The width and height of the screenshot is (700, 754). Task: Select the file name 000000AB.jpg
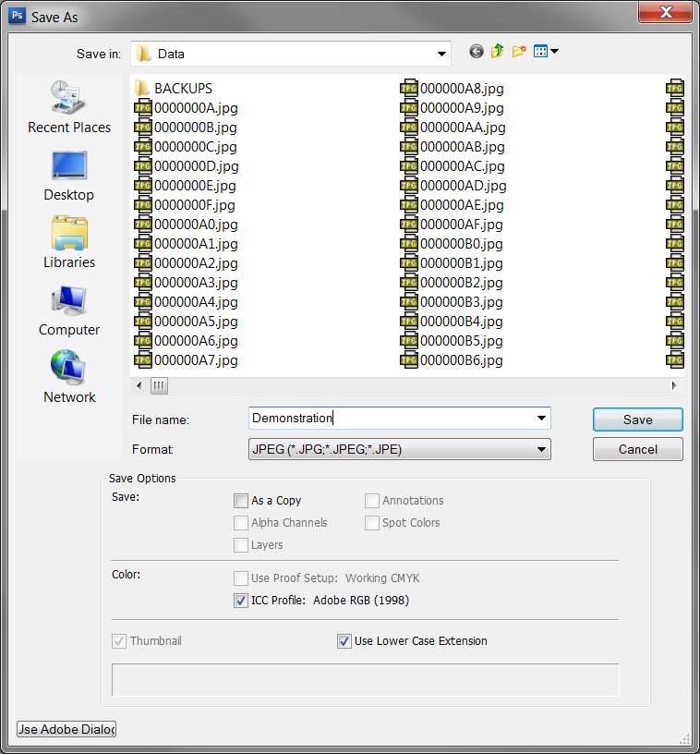point(463,147)
